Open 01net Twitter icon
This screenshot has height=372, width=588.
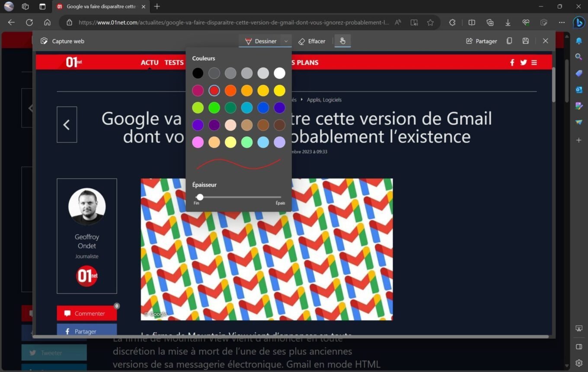pos(523,62)
